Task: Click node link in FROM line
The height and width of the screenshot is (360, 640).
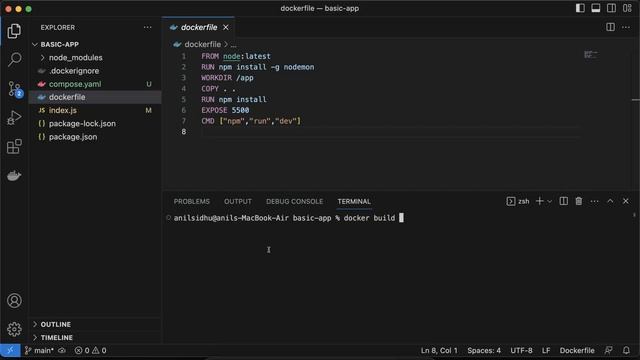Action: click(x=231, y=56)
